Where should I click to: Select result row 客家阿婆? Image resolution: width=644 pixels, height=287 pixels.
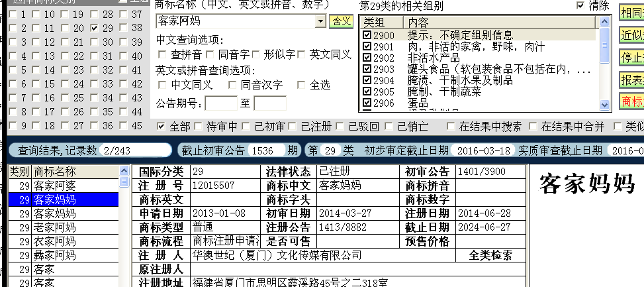(x=64, y=186)
